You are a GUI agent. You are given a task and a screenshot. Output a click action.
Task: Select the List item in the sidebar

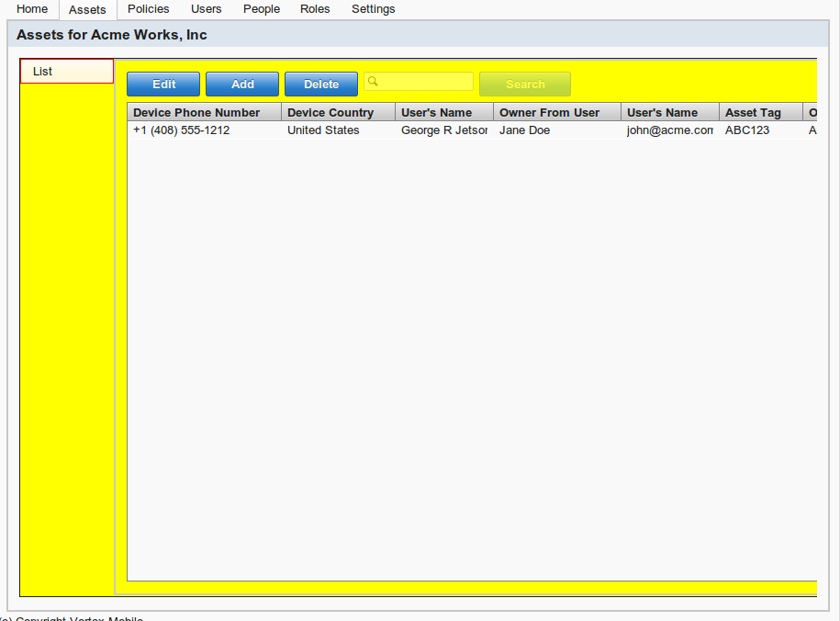point(67,72)
